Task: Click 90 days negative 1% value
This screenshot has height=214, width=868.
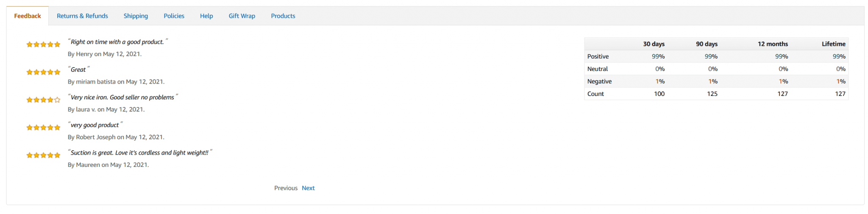Action: tap(712, 82)
